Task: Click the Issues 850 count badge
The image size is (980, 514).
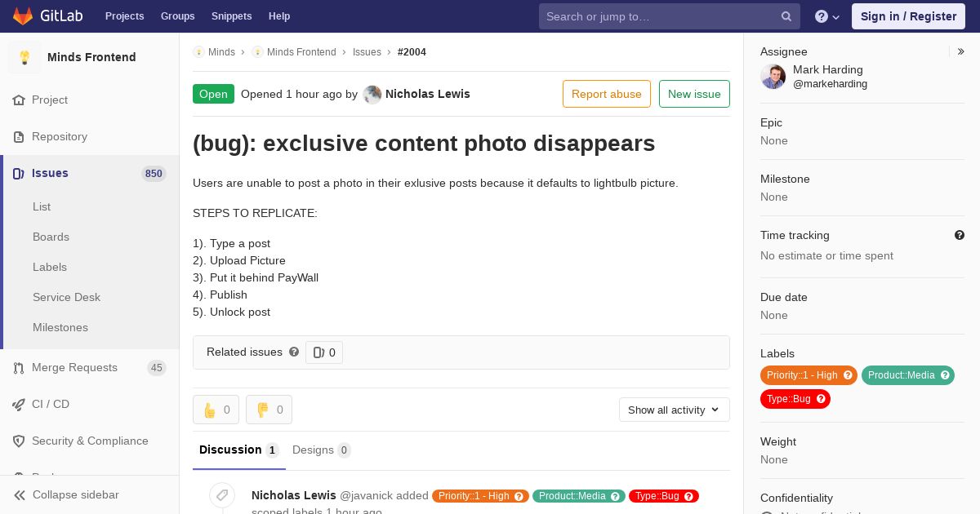Action: [x=154, y=174]
